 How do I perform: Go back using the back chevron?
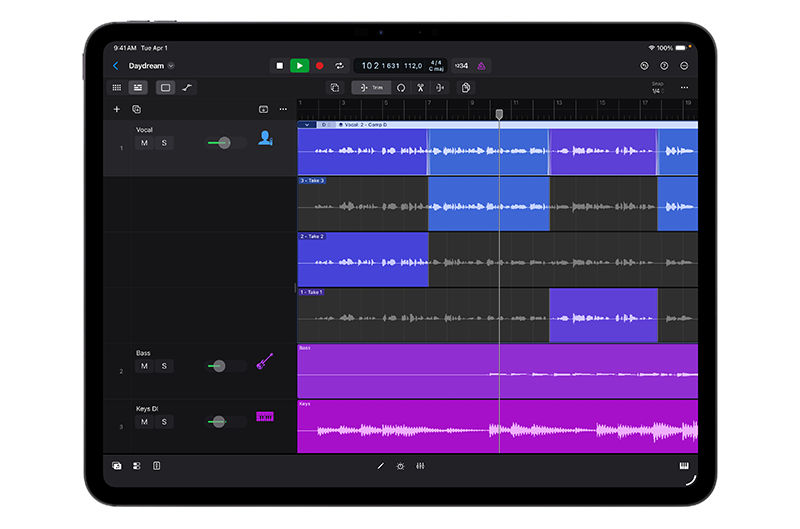tap(115, 66)
